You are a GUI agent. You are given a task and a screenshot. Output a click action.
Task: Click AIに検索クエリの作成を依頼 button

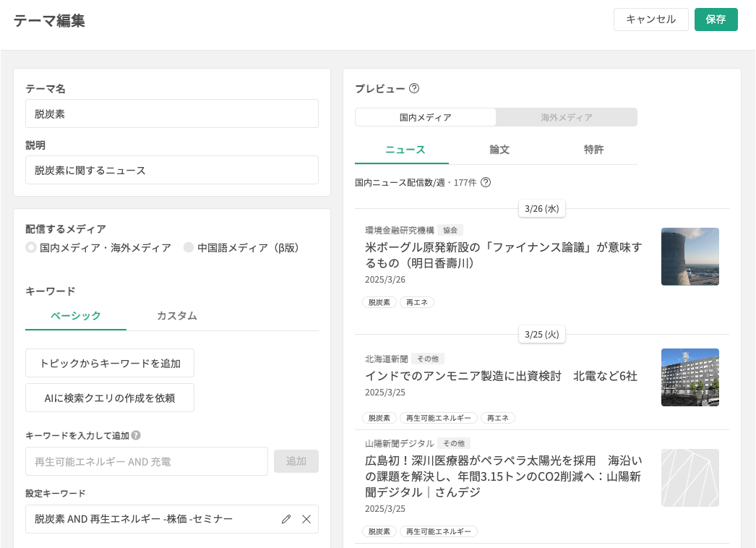110,398
